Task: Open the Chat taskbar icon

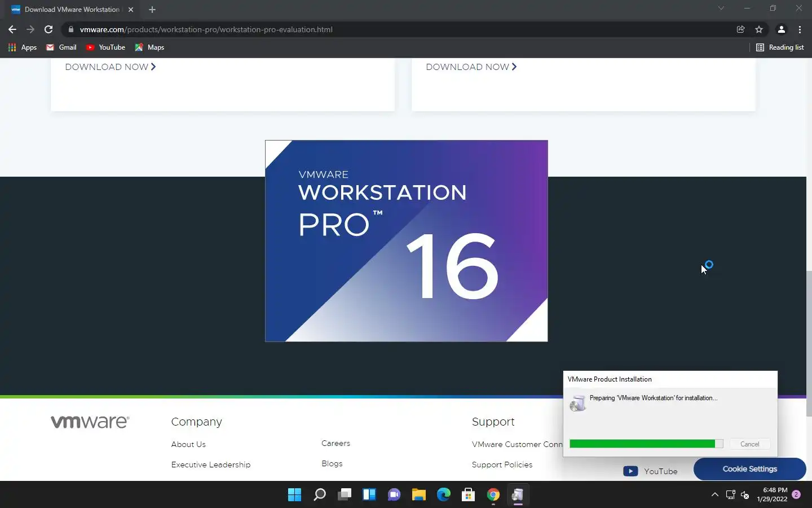Action: [394, 495]
